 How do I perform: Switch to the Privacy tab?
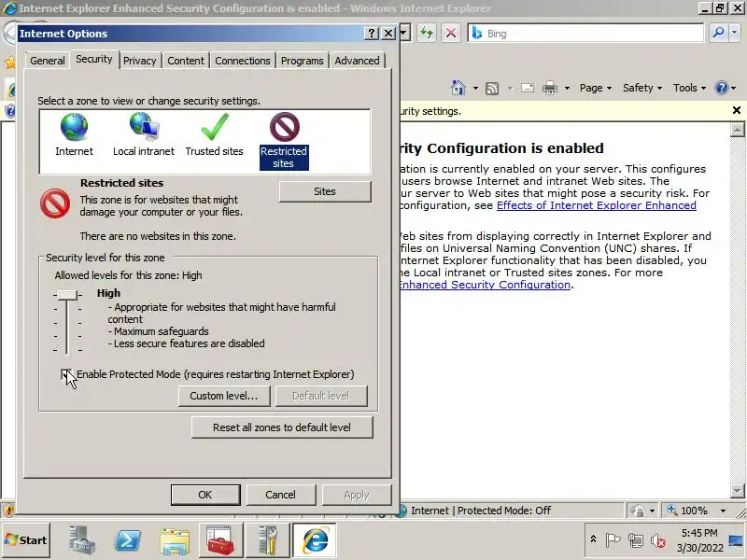pyautogui.click(x=139, y=61)
